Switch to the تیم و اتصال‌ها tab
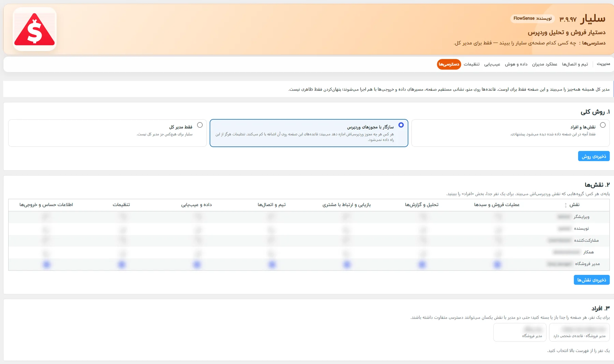Image resolution: width=614 pixels, height=364 pixels. coord(575,64)
